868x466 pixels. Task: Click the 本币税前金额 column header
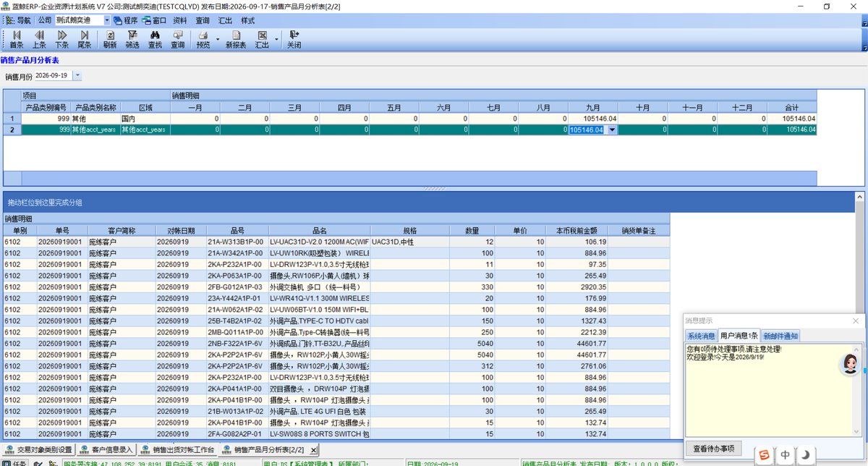click(x=576, y=230)
